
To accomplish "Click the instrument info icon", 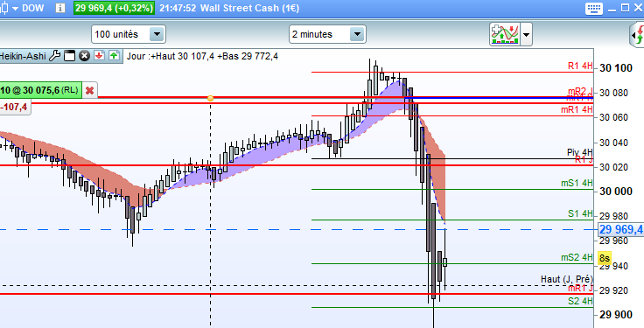I will point(60,8).
